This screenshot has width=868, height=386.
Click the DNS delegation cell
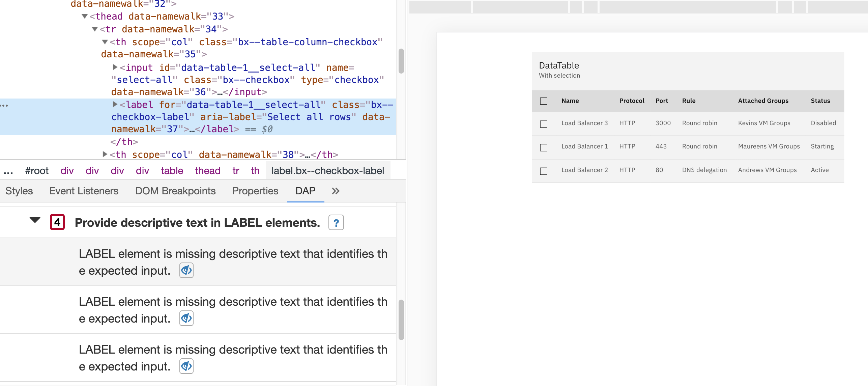pyautogui.click(x=704, y=170)
